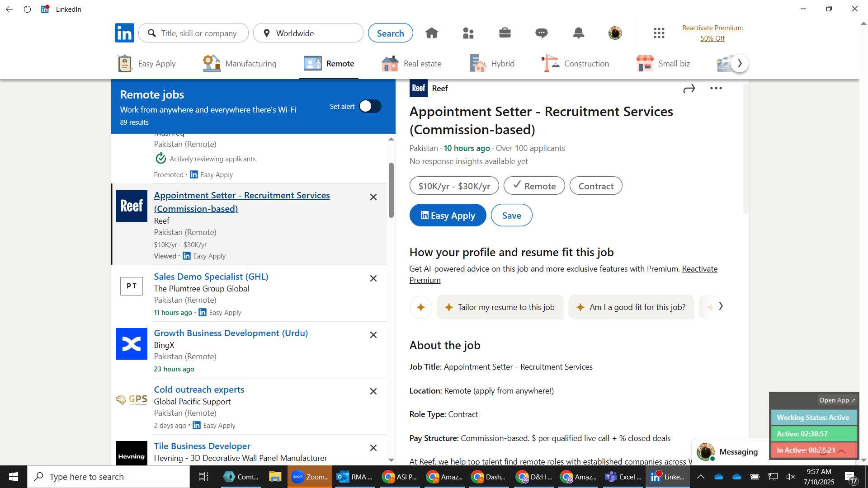Open Task View in taskbar
This screenshot has width=868, height=488.
point(203,477)
